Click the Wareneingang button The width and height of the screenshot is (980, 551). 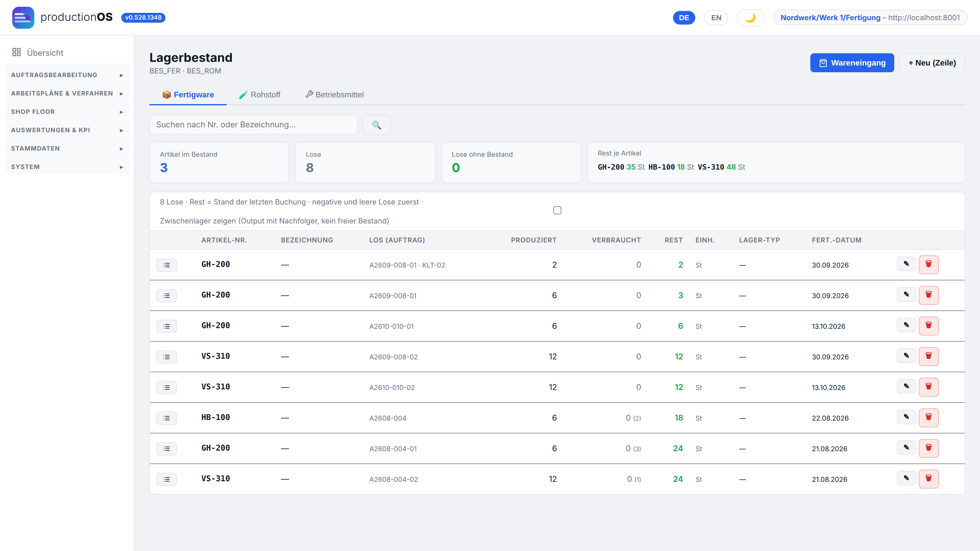(852, 63)
